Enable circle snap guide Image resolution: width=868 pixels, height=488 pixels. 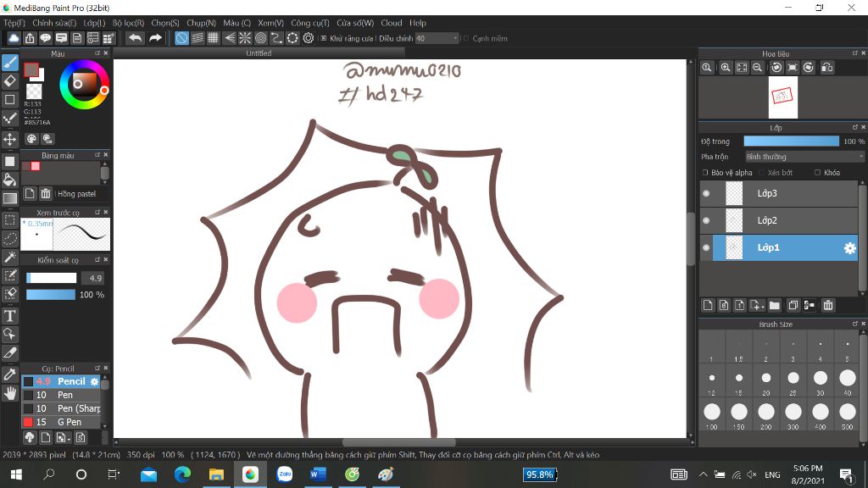tap(261, 38)
